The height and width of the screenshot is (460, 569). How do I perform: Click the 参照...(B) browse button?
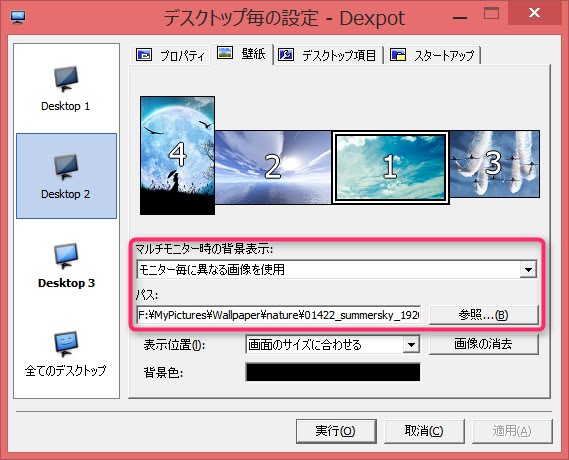(483, 315)
